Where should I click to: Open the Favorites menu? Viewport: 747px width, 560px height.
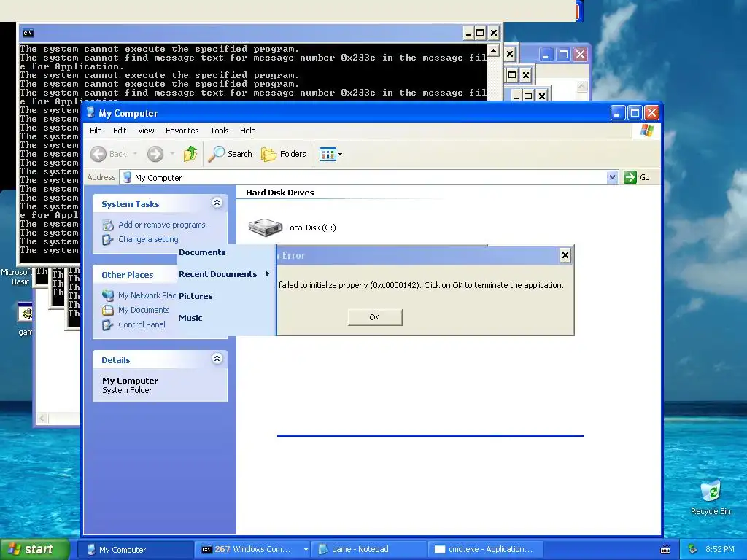pyautogui.click(x=182, y=131)
